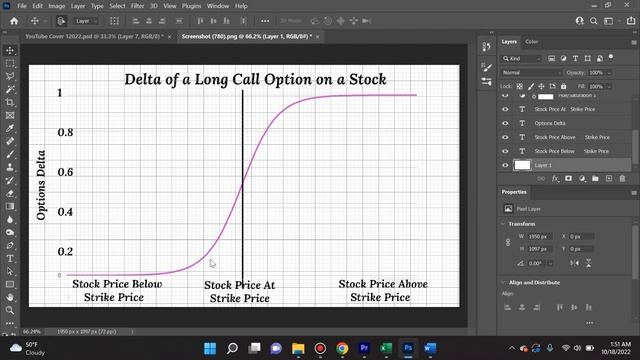This screenshot has width=640, height=360.
Task: Select the Dodge tool
Action: (10, 233)
